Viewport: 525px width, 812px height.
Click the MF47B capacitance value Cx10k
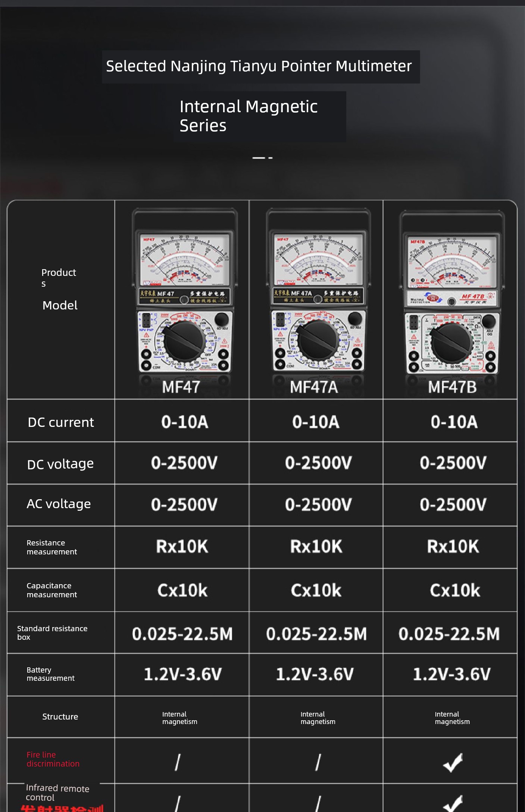[x=455, y=590]
